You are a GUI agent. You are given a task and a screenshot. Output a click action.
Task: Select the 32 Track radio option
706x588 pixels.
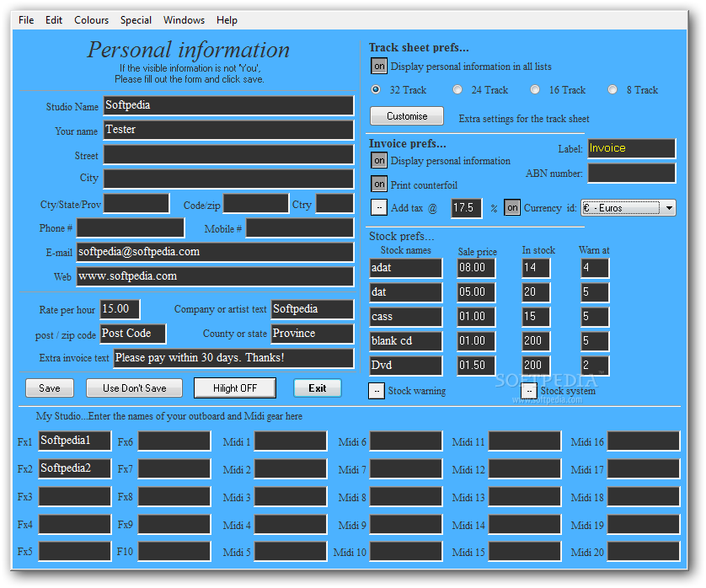pyautogui.click(x=376, y=89)
